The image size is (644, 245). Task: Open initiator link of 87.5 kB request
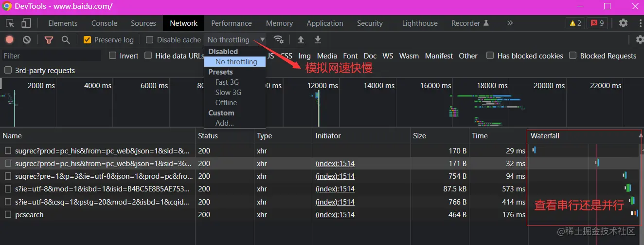coord(335,189)
